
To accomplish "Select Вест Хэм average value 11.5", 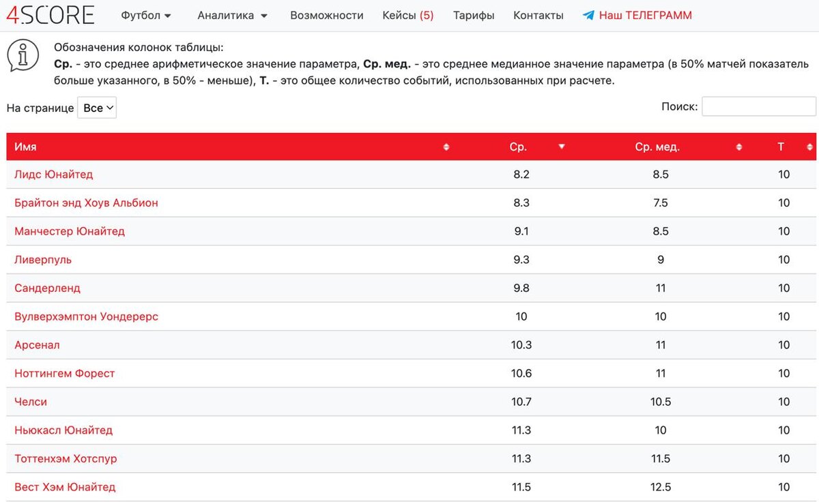I will pos(521,488).
